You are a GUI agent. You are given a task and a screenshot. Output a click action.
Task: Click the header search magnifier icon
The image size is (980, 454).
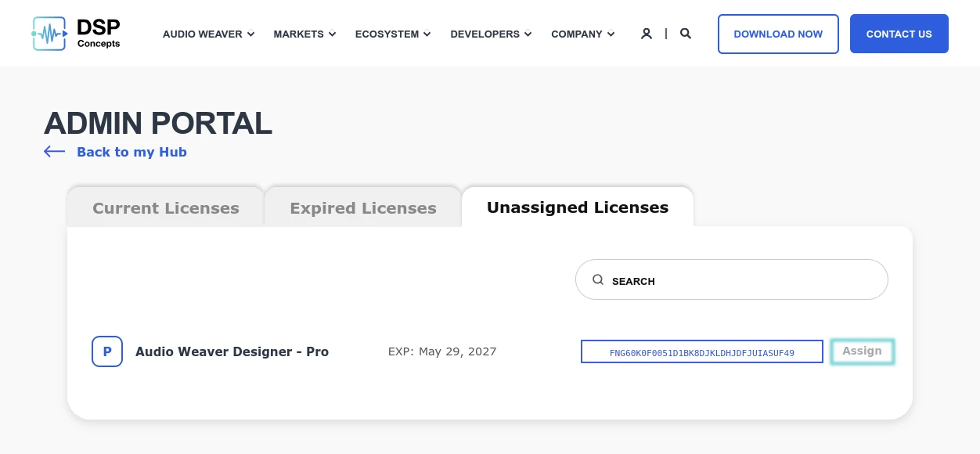tap(686, 34)
